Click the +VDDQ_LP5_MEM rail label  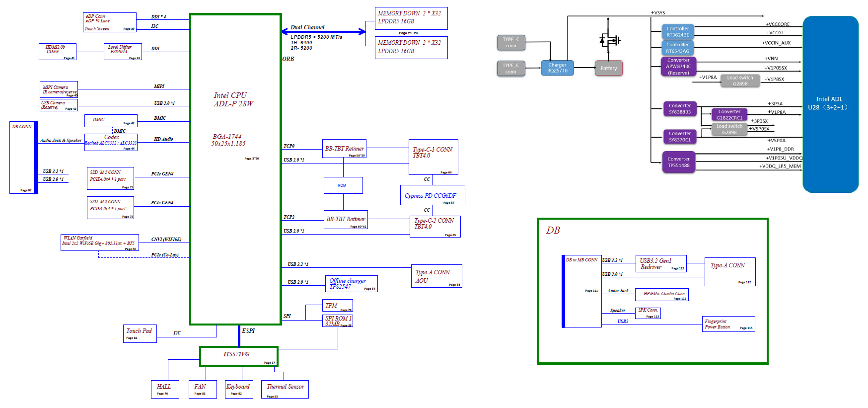click(780, 166)
